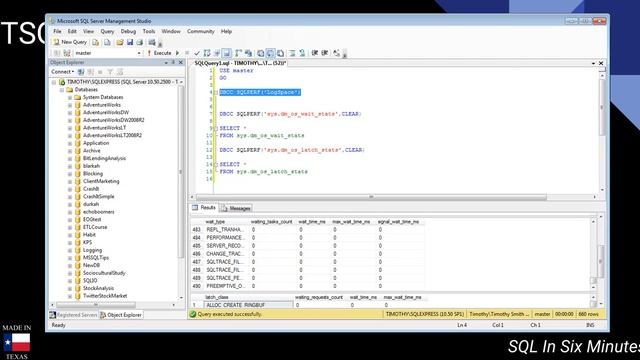The image size is (640, 360).
Task: Click the REPL_TRANHA... row 483 cell
Action: pos(226,230)
